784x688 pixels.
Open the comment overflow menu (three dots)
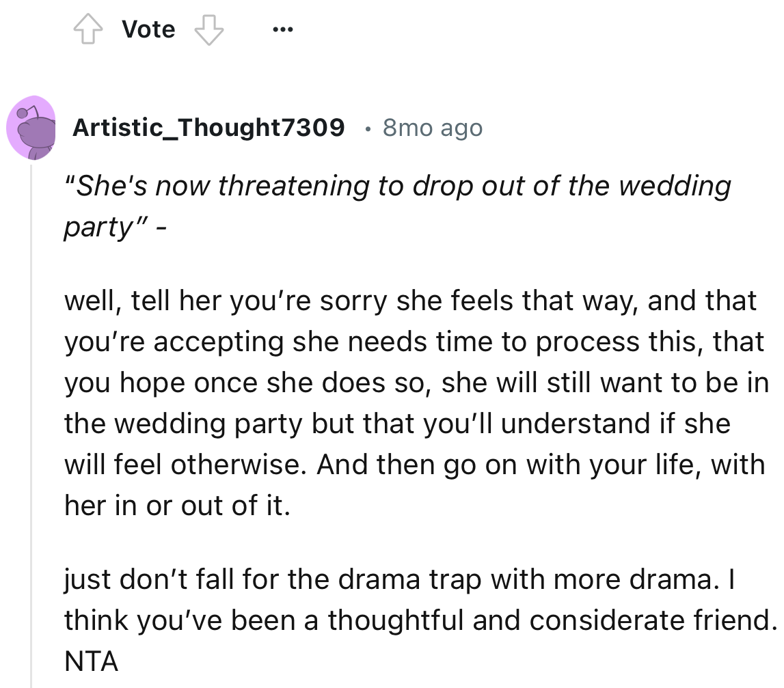283,29
